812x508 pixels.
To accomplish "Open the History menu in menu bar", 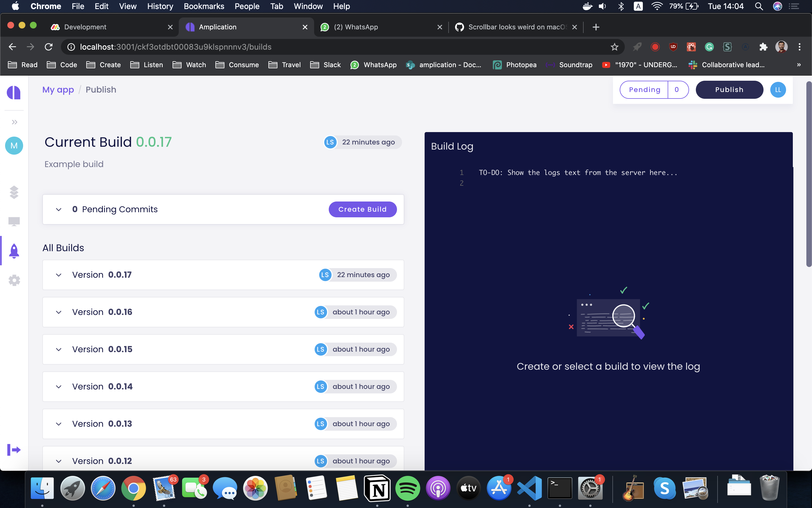I will click(x=160, y=6).
